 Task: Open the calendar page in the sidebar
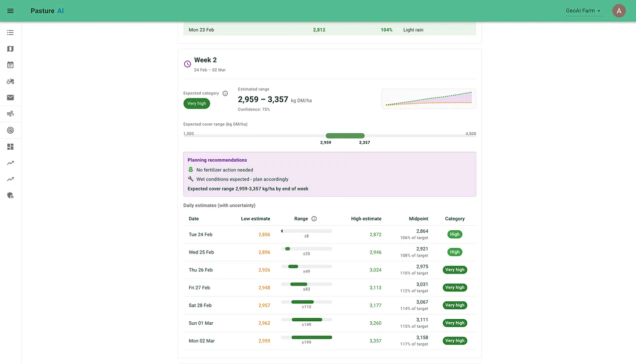tap(10, 65)
